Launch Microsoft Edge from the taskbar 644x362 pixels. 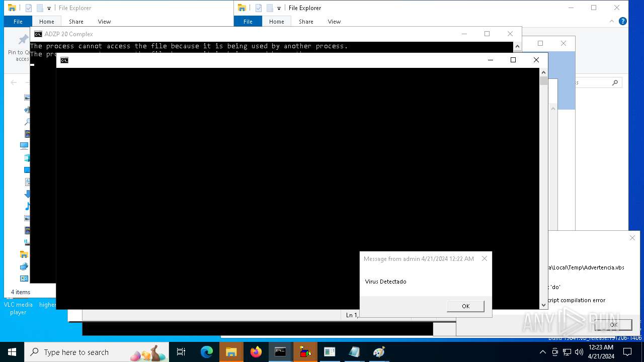(x=207, y=352)
